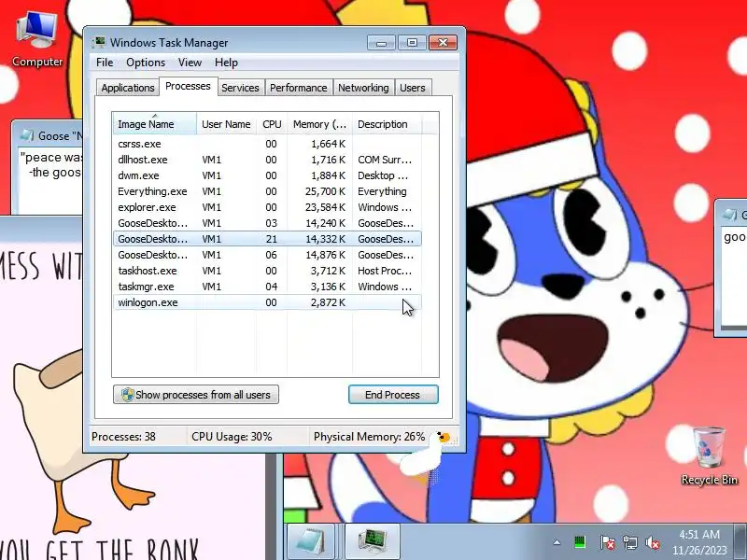Select the Everything.exe process
This screenshot has height=560, width=747.
267,191
